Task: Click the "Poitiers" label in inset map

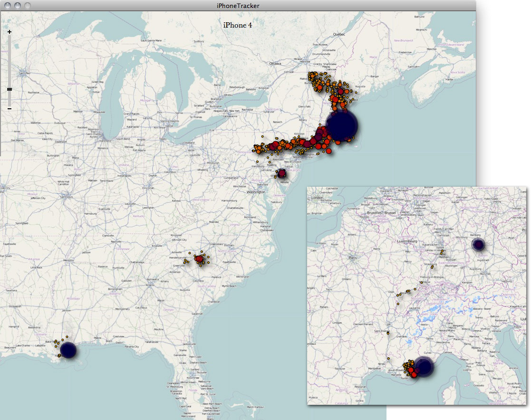Action: tap(324, 307)
